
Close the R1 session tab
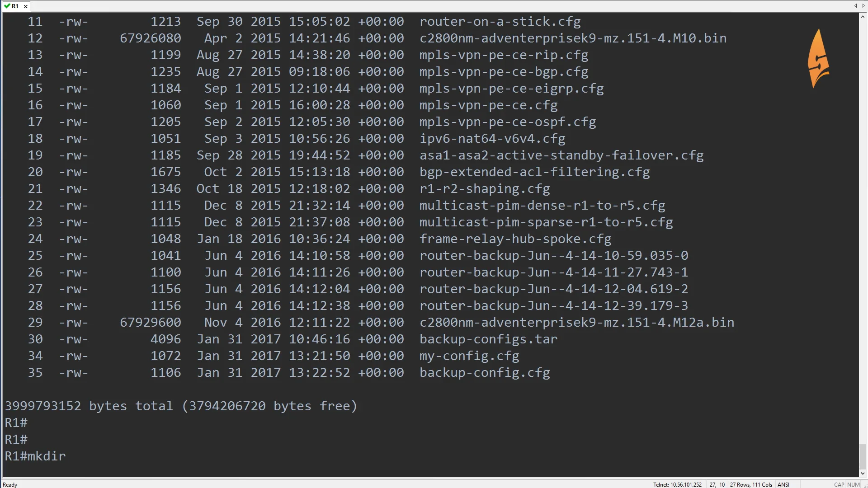26,6
